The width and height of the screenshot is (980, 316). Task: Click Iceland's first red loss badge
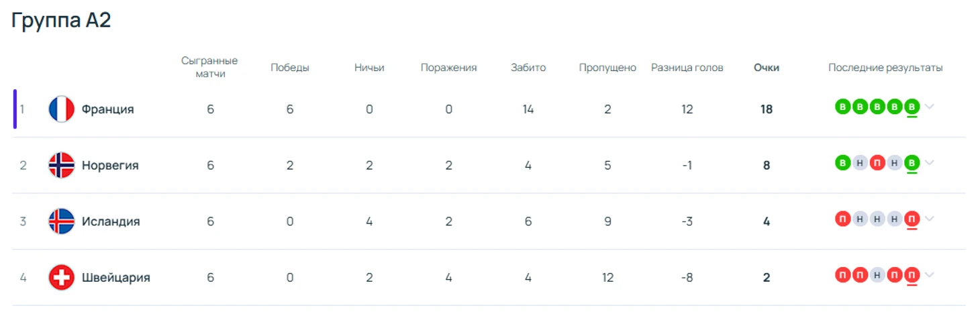point(842,219)
